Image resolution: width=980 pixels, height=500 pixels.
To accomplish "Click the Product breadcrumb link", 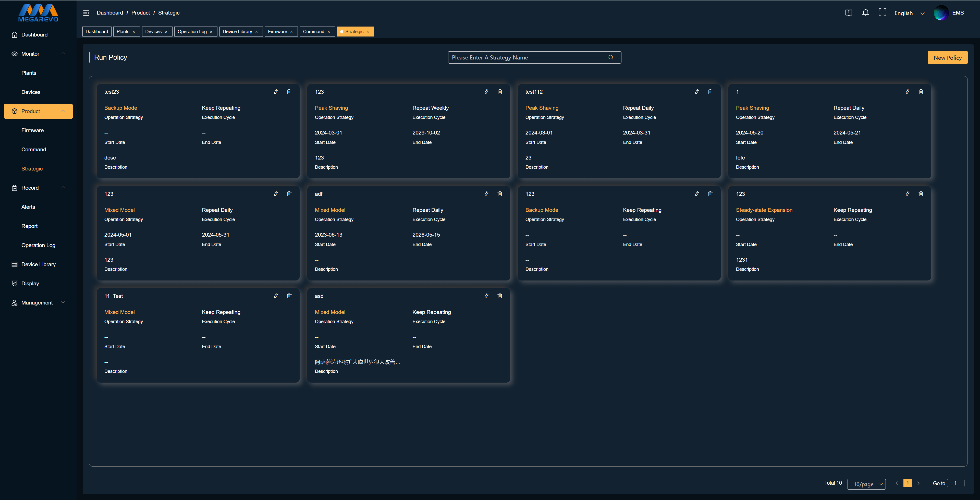I will pos(140,13).
